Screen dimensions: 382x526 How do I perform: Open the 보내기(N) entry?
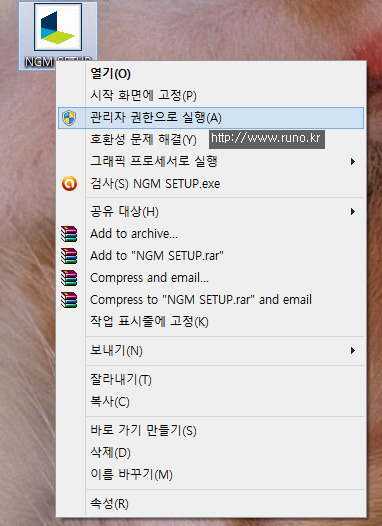tap(211, 351)
